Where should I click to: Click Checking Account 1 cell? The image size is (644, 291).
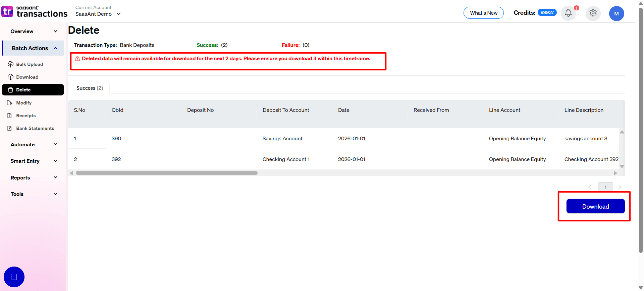tap(286, 159)
